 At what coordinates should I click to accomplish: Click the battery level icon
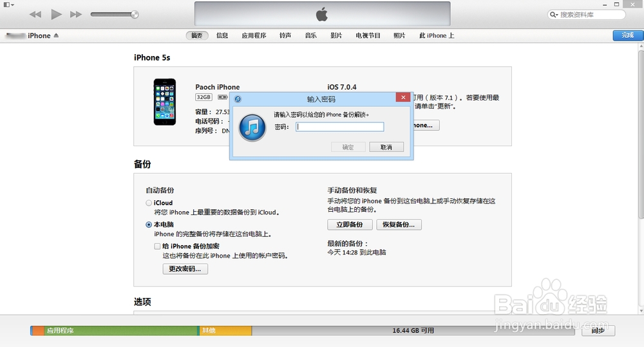click(x=223, y=97)
